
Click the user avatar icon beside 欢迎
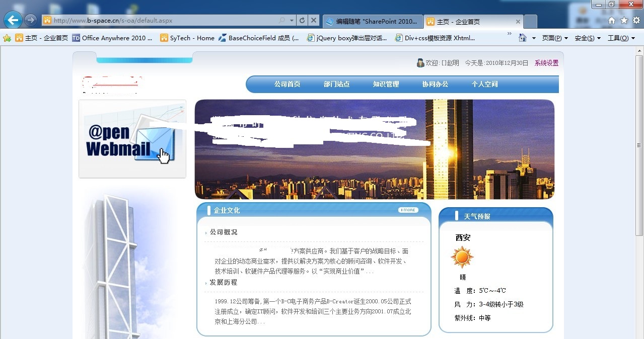(420, 63)
